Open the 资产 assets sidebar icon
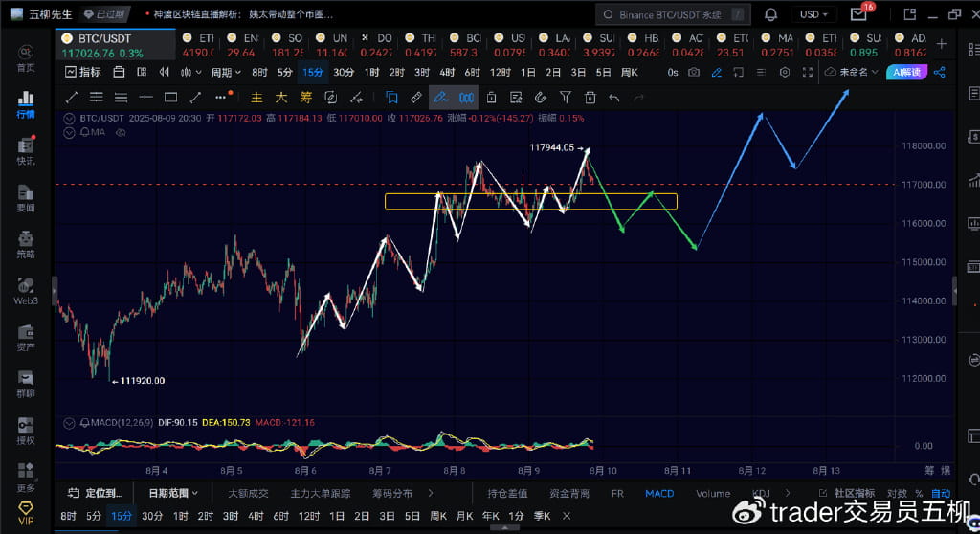Viewport: 980px width, 534px height. [26, 338]
